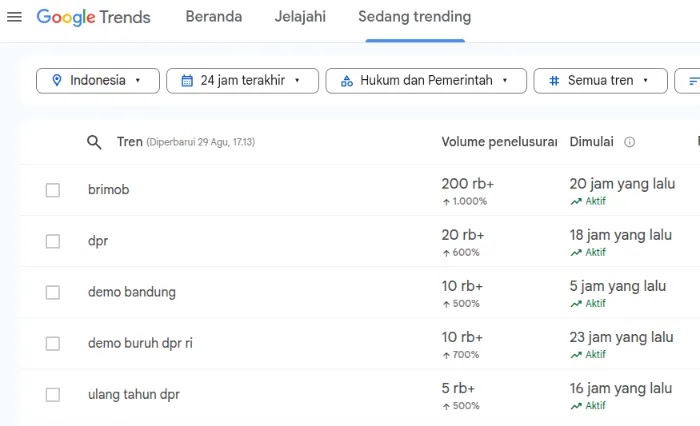
Task: Click the 200 rb+ volume value
Action: click(x=468, y=184)
